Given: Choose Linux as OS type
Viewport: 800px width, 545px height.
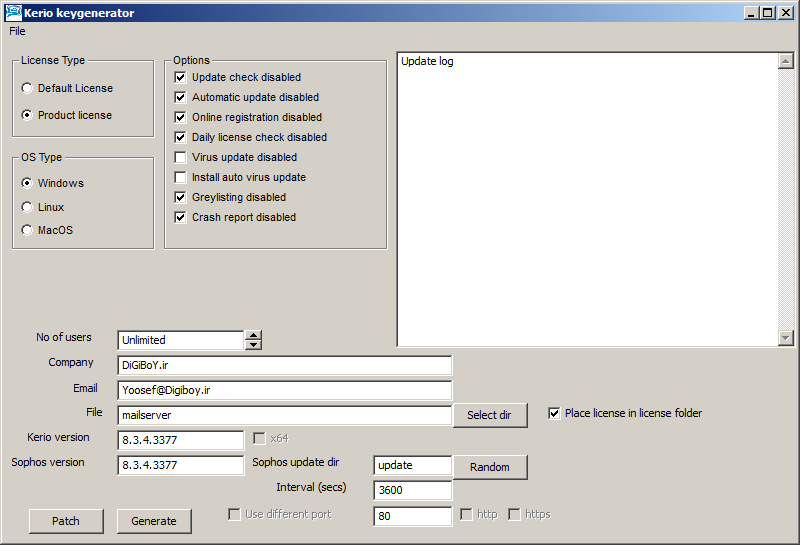Looking at the screenshot, I should tap(27, 207).
